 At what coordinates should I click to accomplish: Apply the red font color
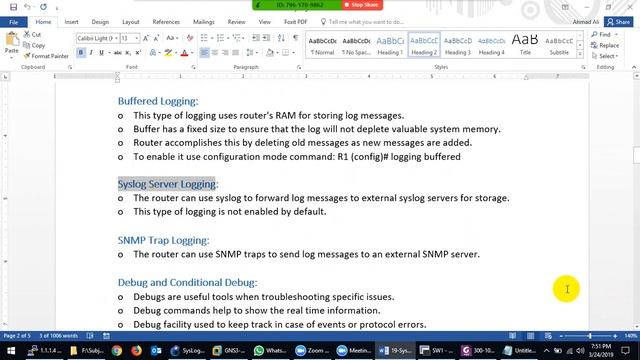point(184,53)
